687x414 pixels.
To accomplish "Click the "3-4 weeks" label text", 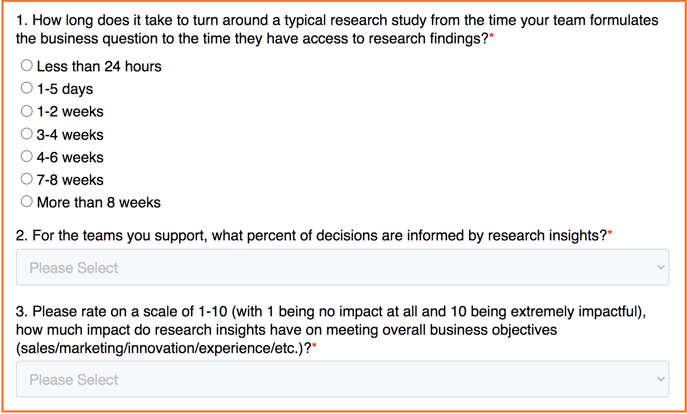I will click(70, 134).
